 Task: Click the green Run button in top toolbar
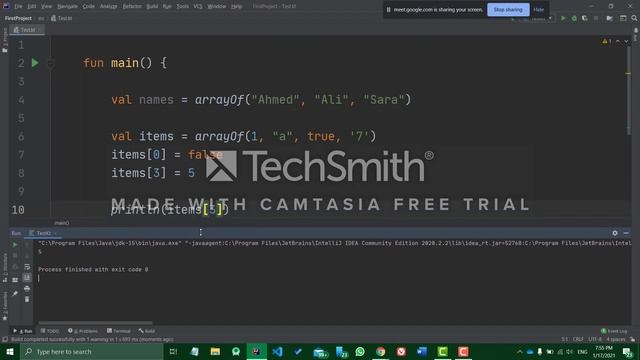[x=563, y=18]
